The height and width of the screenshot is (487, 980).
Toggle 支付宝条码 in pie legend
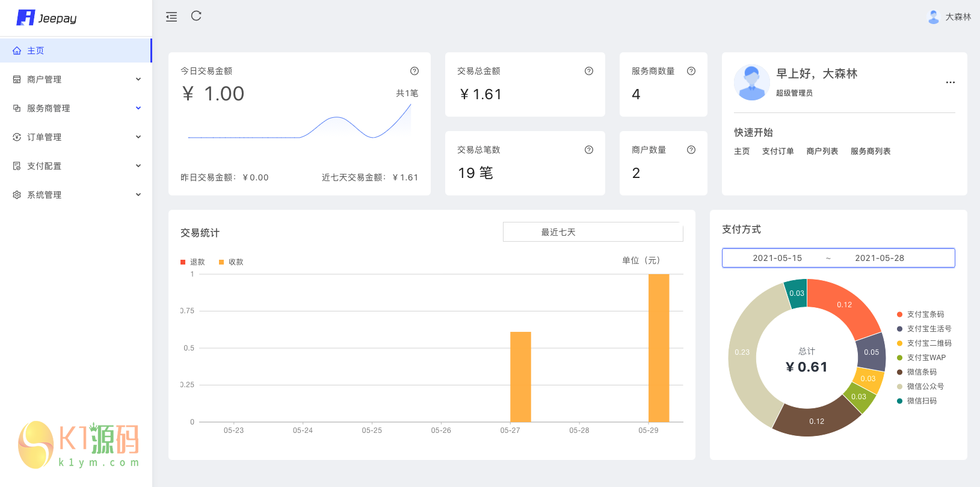click(920, 314)
